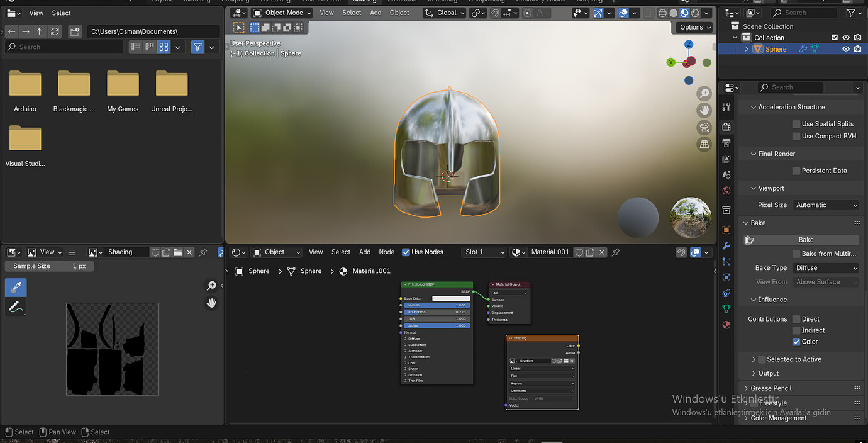Open the View Layer properties tab
This screenshot has height=443, width=868.
click(726, 159)
